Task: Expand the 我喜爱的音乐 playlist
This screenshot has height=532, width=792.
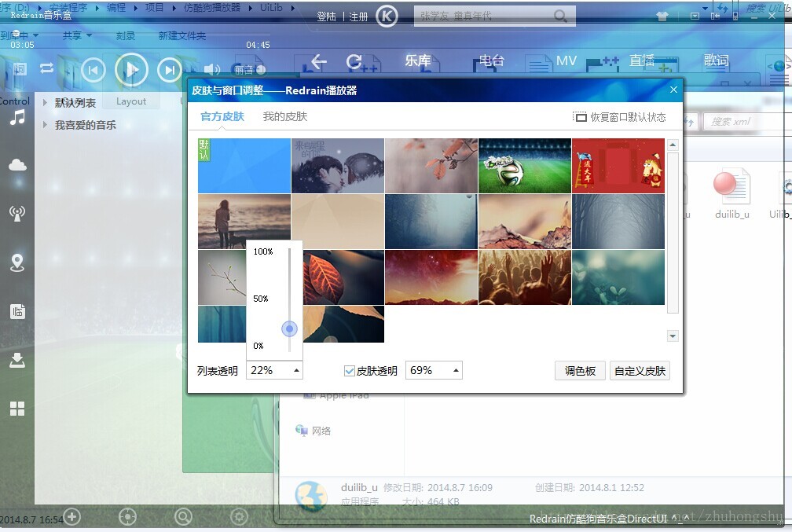Action: [x=45, y=124]
